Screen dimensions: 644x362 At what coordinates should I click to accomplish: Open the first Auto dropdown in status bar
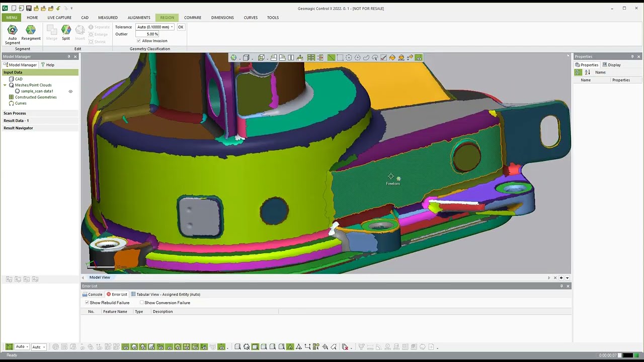22,347
